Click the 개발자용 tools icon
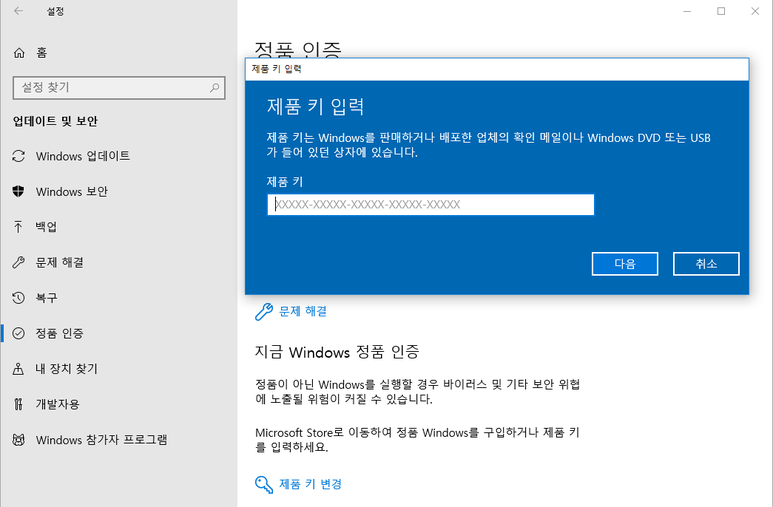This screenshot has height=507, width=773. [18, 404]
